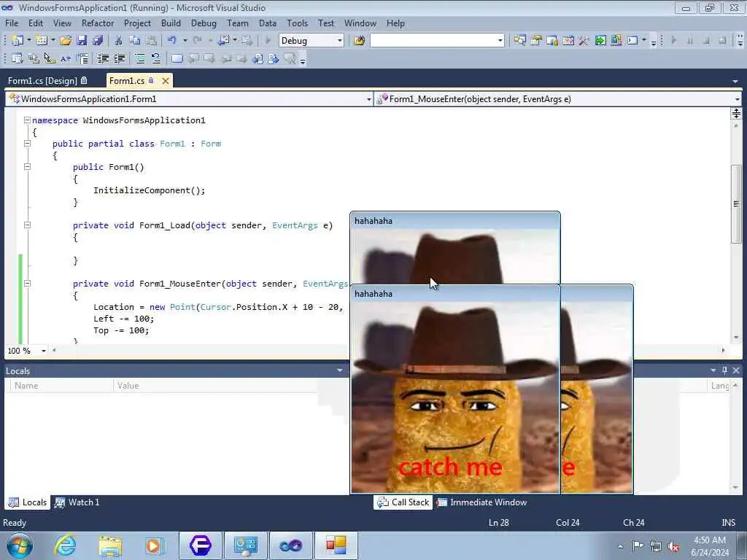
Task: Collapse the Form1_Load method block
Action: [27, 225]
